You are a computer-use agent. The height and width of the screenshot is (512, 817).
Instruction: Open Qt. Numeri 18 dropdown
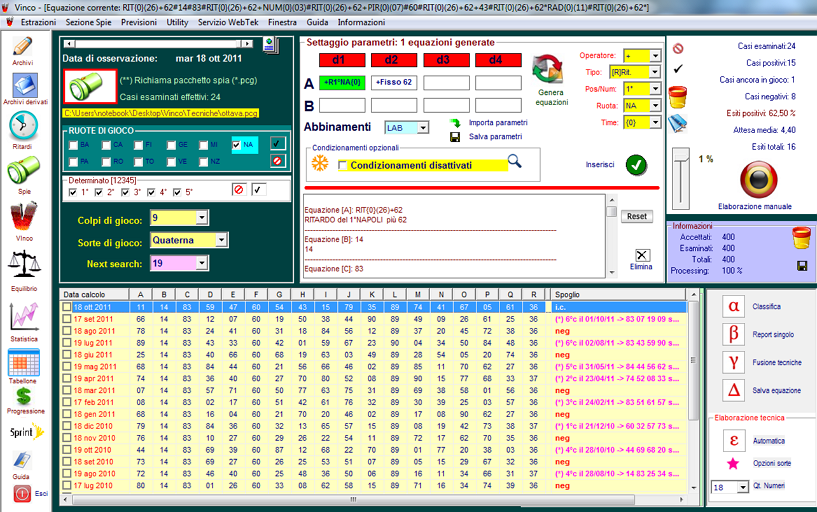click(x=743, y=488)
